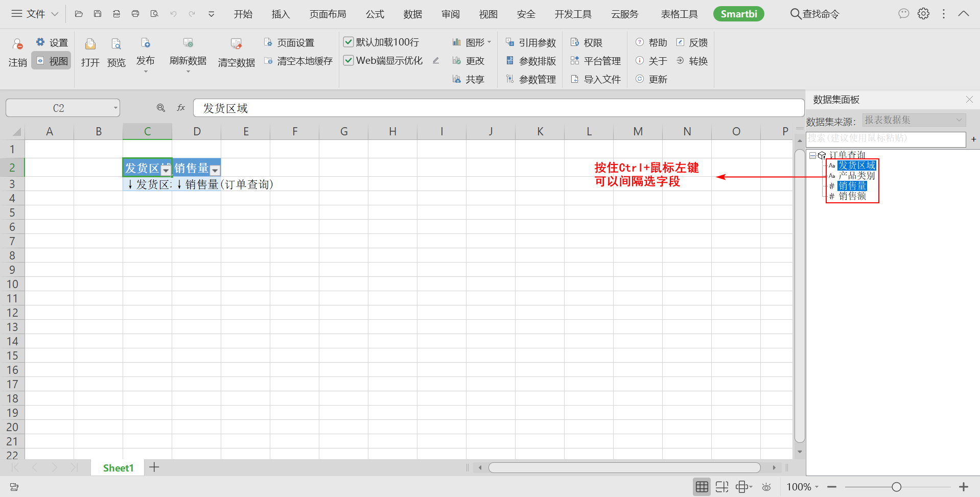Open the 发货区域 filter dropdown in C2
This screenshot has width=980, height=497.
tap(166, 170)
